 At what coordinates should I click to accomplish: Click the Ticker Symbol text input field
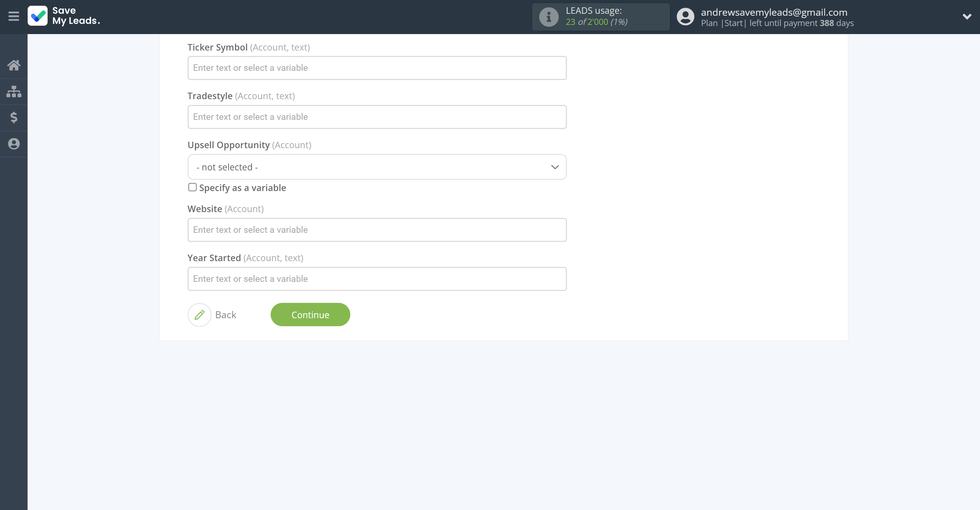click(377, 67)
